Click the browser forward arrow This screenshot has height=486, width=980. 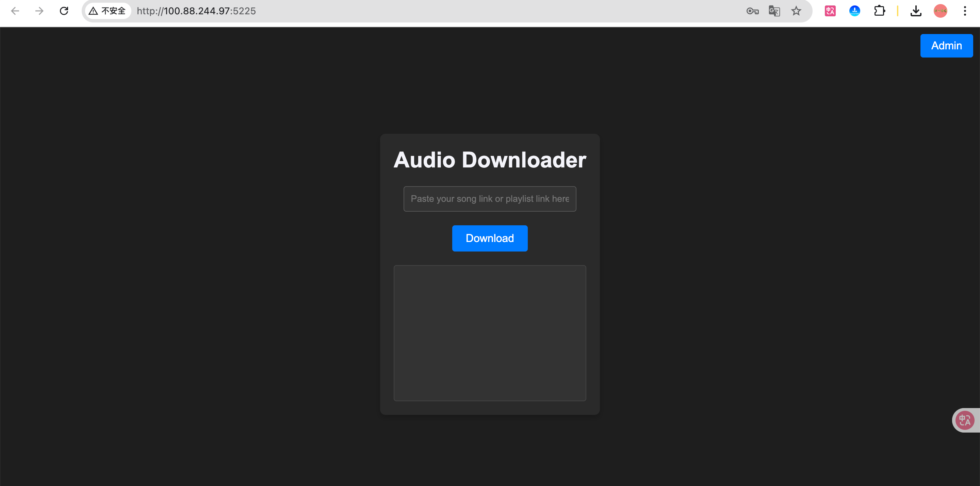coord(39,11)
